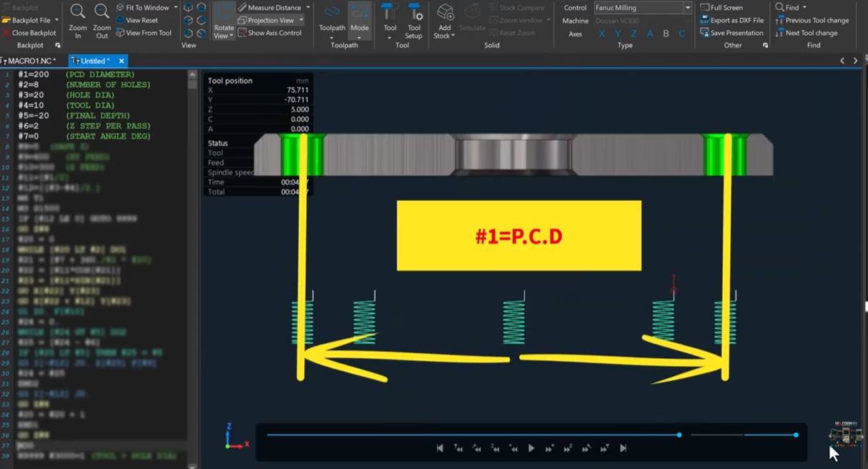Click the Find magnifier icon
The height and width of the screenshot is (469, 868).
tap(779, 8)
